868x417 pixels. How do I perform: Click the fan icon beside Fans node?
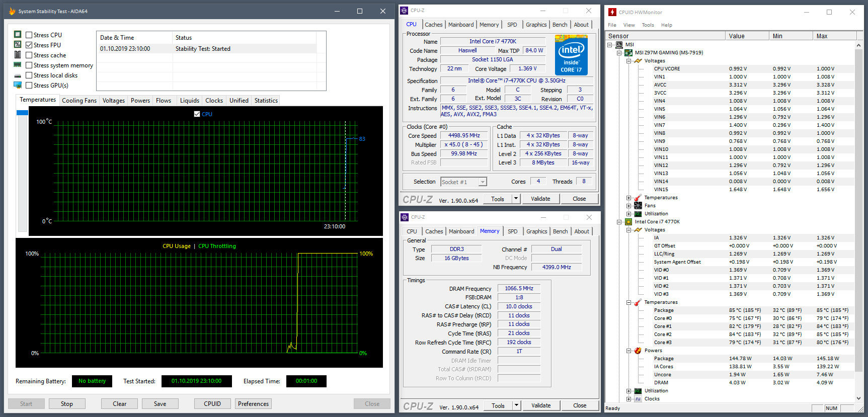point(638,205)
